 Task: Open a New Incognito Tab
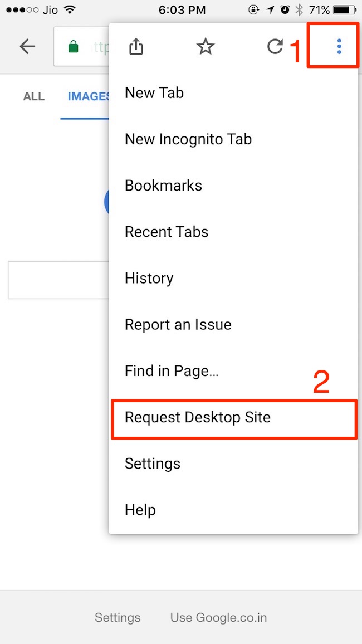[188, 139]
